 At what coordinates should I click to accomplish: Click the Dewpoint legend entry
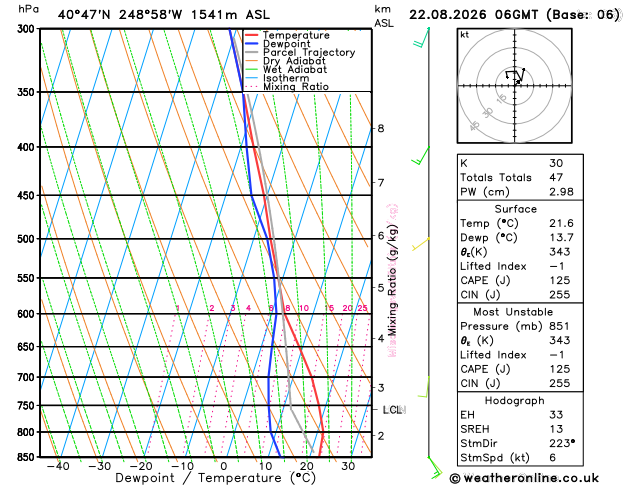tap(278, 44)
